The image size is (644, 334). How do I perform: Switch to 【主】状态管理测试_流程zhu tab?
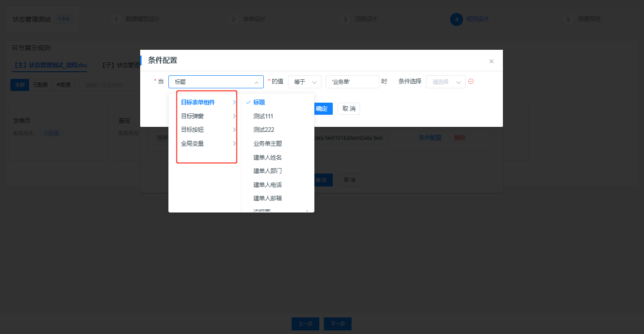[50, 65]
